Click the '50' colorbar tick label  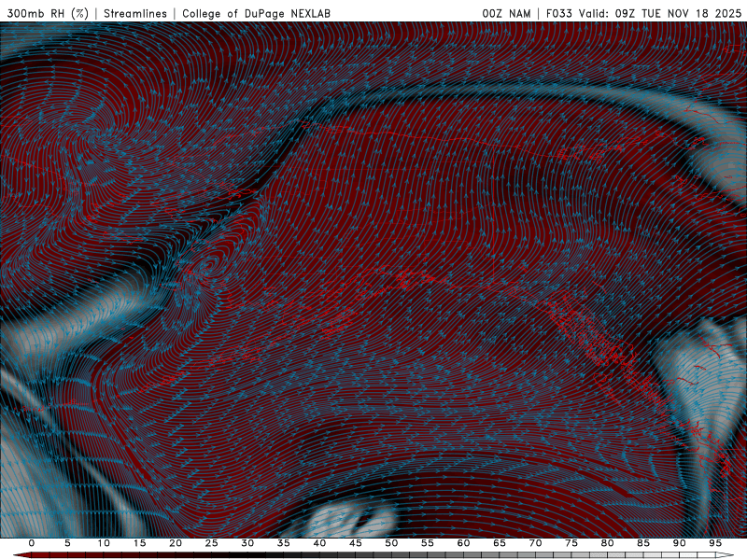pyautogui.click(x=391, y=543)
